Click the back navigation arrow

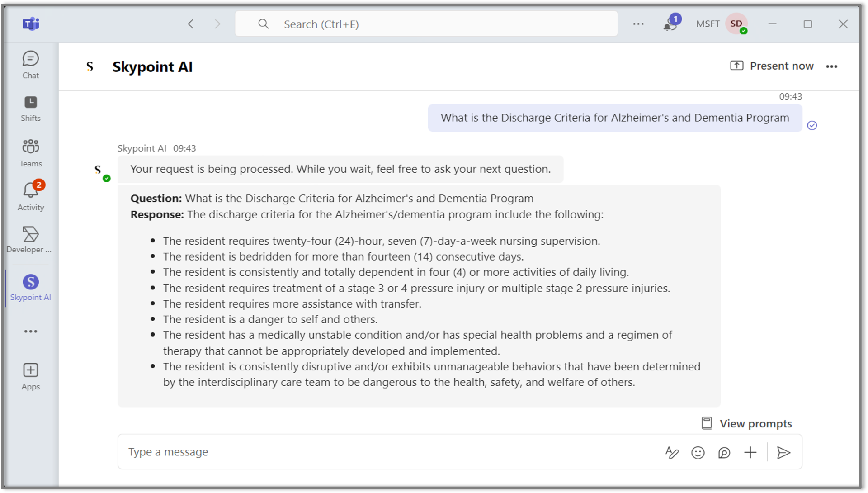pos(191,24)
